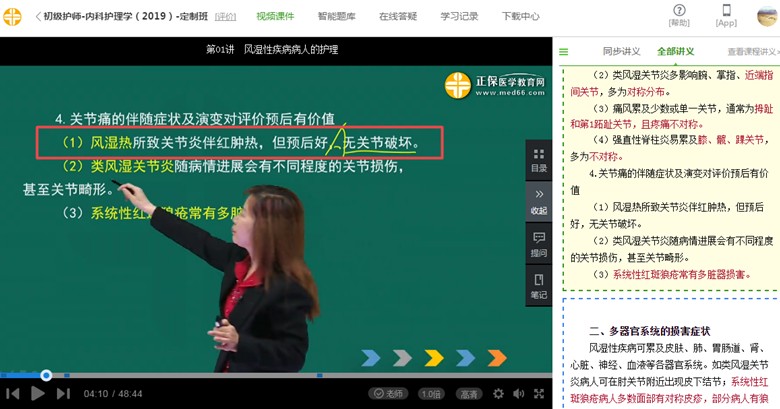
Task: Skip to the next video
Action: [63, 394]
